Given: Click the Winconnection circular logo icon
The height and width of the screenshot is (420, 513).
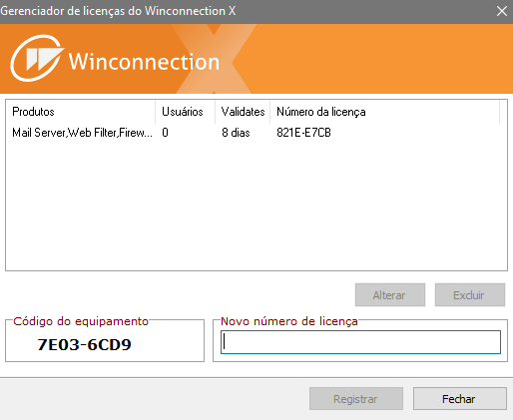Looking at the screenshot, I should click(37, 58).
